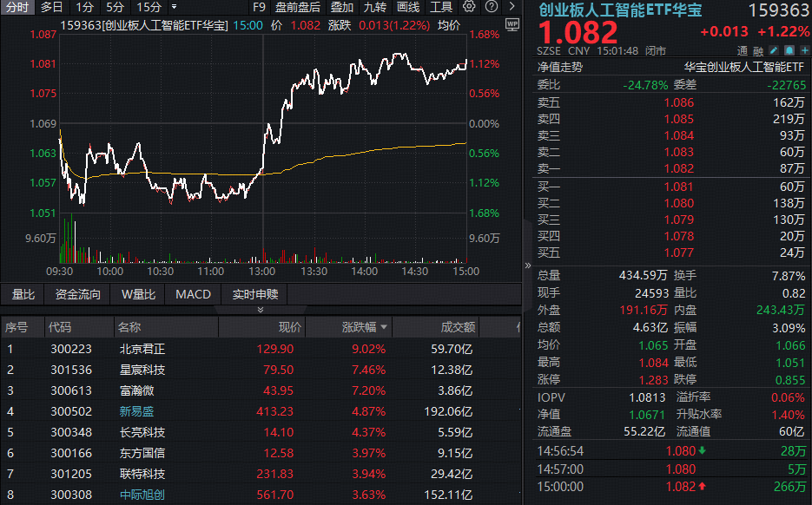
Task: Click the 通 Stock Connect icon
Action: [x=743, y=50]
